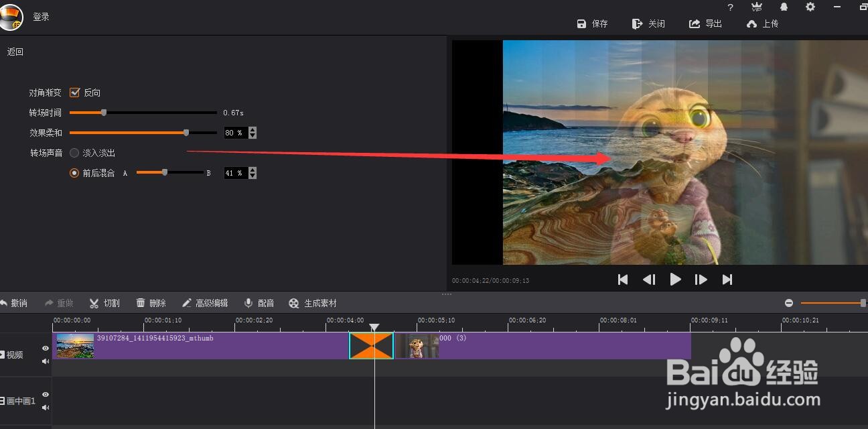The image size is (868, 429).
Task: Toggle 视频 track visibility eye
Action: 46,349
